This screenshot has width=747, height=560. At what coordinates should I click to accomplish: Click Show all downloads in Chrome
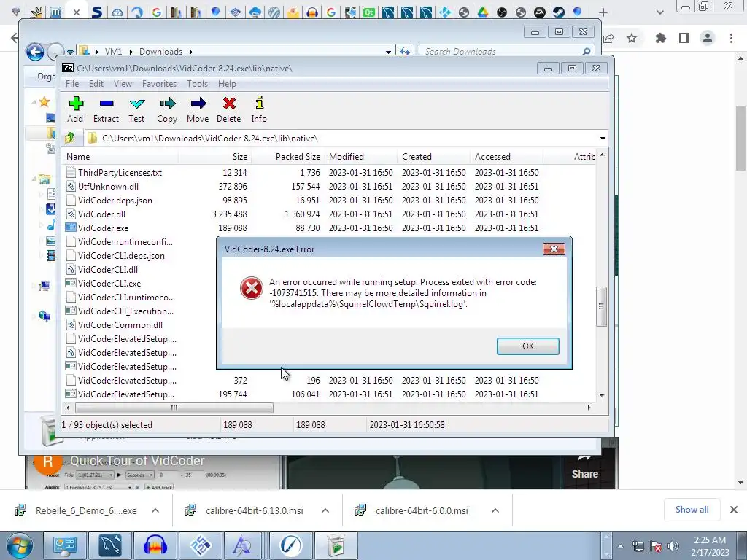tap(692, 510)
